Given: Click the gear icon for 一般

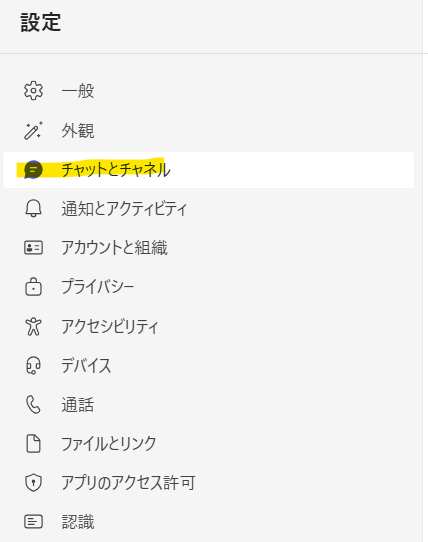Looking at the screenshot, I should (34, 91).
